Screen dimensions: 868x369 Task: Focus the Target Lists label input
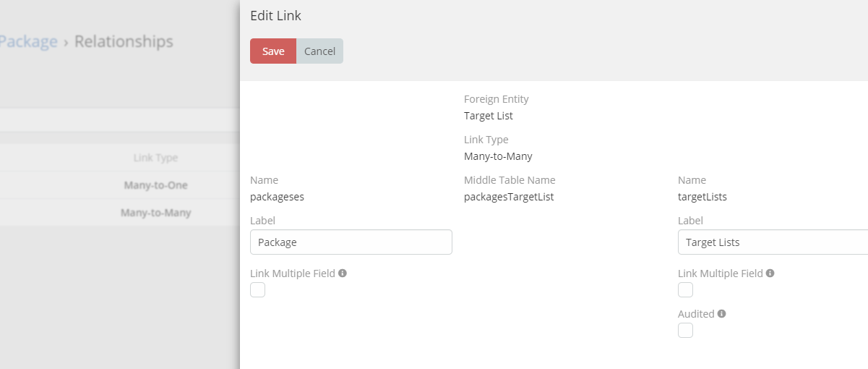tap(772, 242)
